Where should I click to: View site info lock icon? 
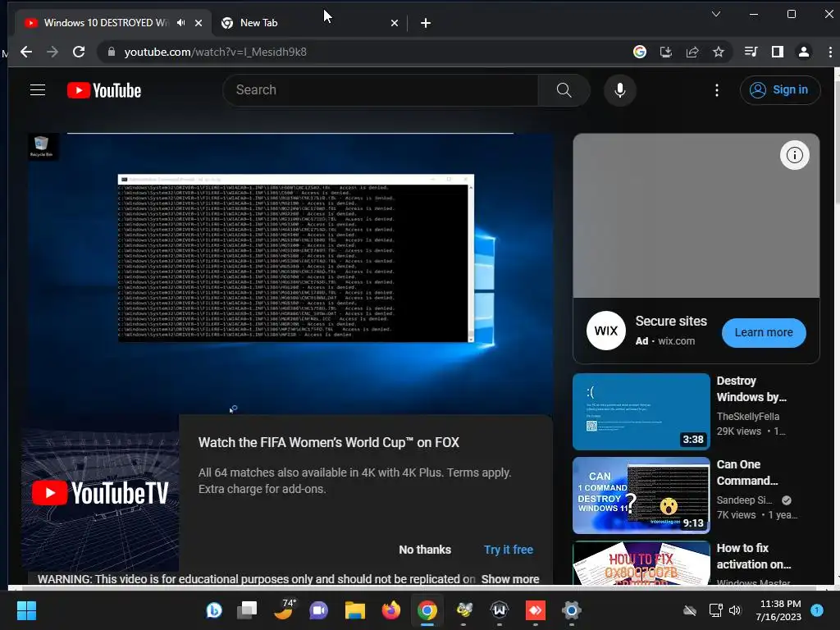pos(112,52)
